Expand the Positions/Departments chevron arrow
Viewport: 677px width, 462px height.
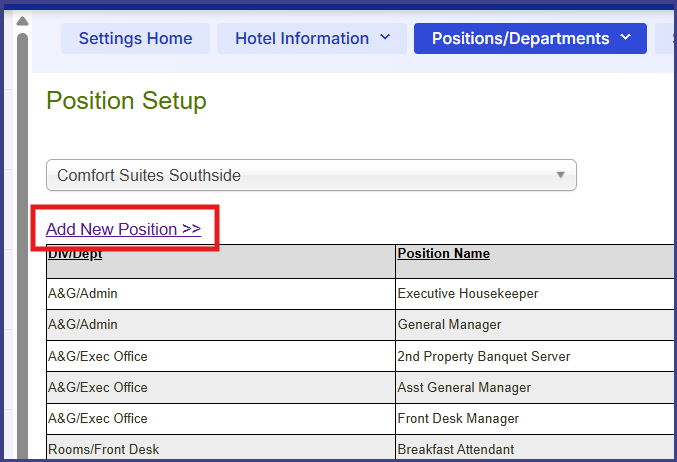coord(626,39)
